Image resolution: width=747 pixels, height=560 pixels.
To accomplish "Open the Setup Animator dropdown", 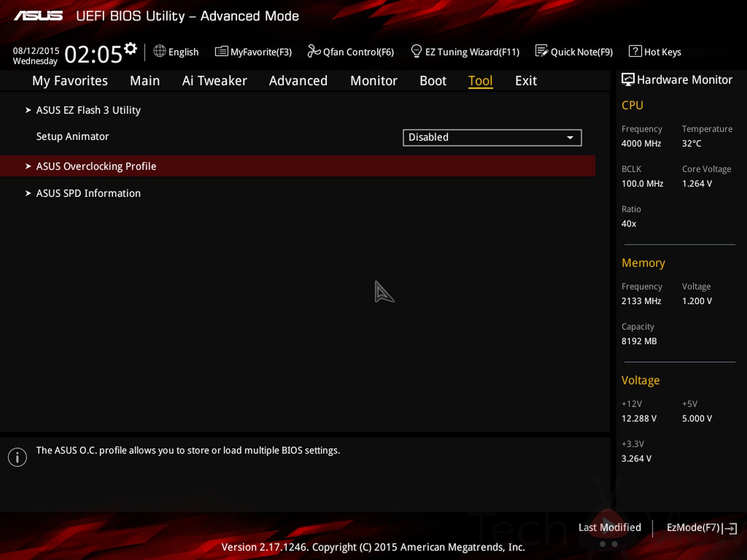I will pos(492,137).
